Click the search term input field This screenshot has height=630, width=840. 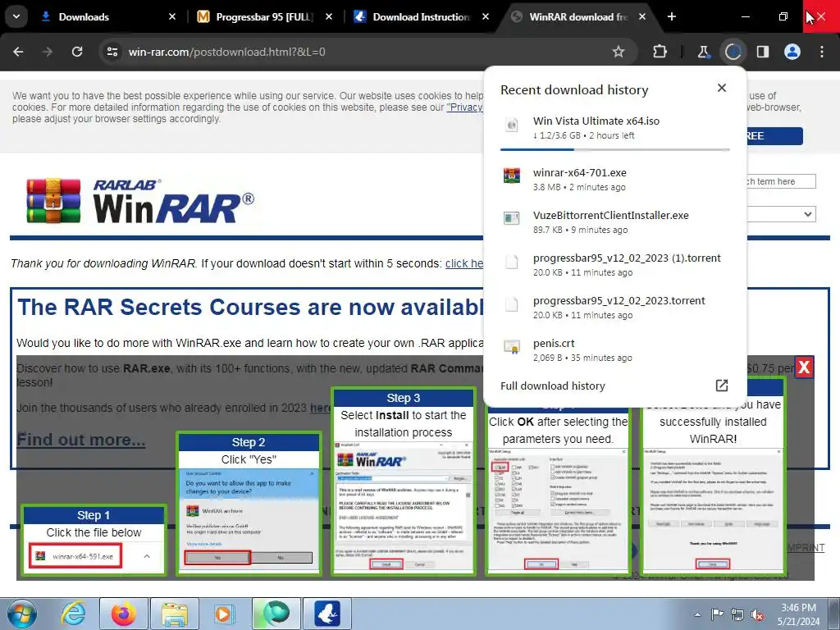coord(781,181)
